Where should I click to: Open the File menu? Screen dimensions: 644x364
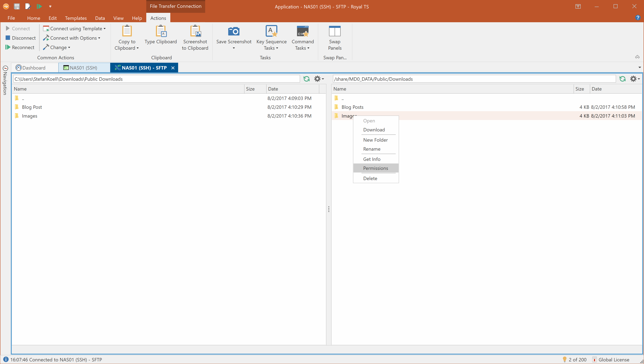coord(11,18)
